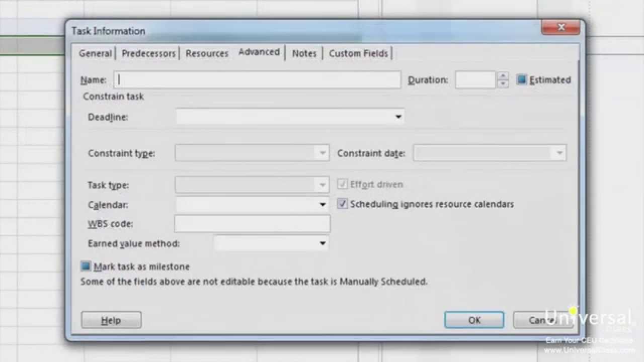Image resolution: width=644 pixels, height=362 pixels.
Task: Increase Duration with the up spinner arrow
Action: pyautogui.click(x=503, y=76)
